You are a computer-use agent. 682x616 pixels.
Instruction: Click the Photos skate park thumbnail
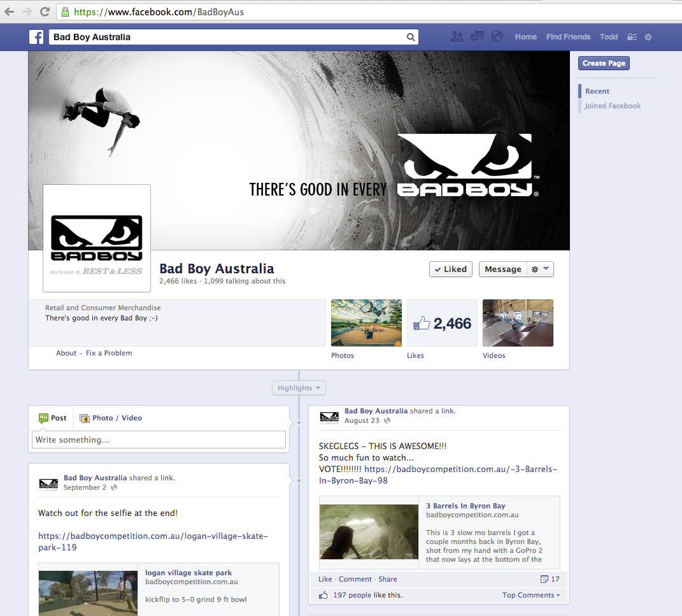coord(366,323)
